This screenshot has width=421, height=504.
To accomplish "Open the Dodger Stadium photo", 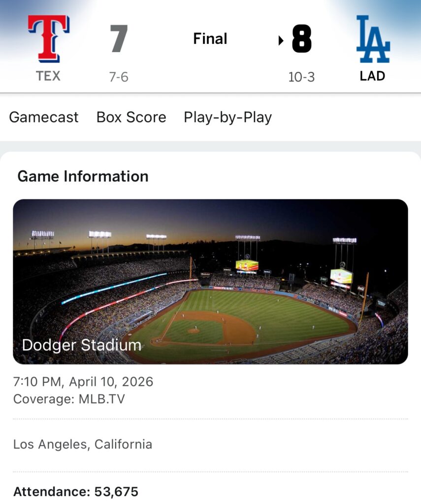I will [x=210, y=266].
